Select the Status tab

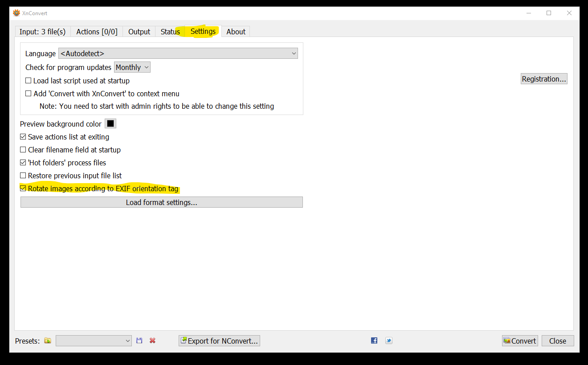[x=170, y=32]
